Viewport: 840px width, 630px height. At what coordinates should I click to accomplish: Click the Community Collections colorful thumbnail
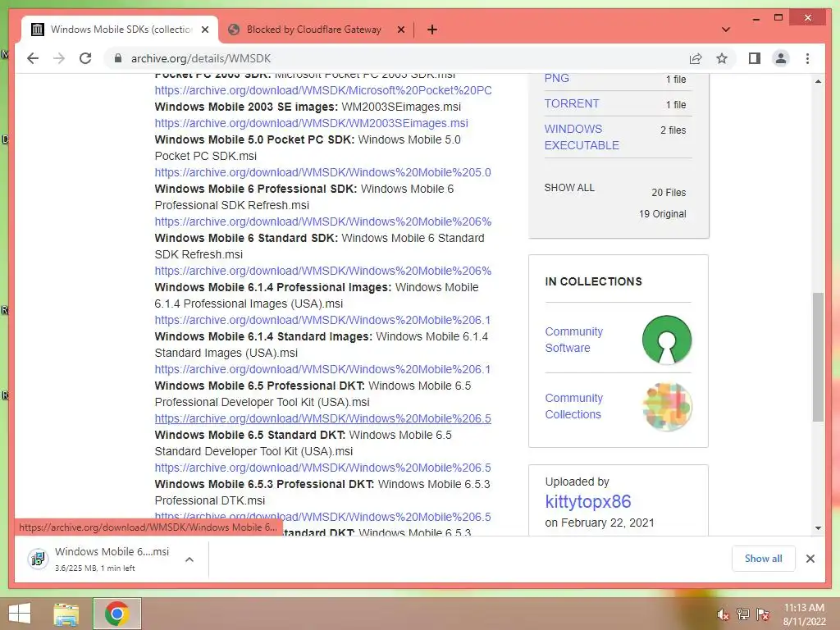tap(667, 407)
